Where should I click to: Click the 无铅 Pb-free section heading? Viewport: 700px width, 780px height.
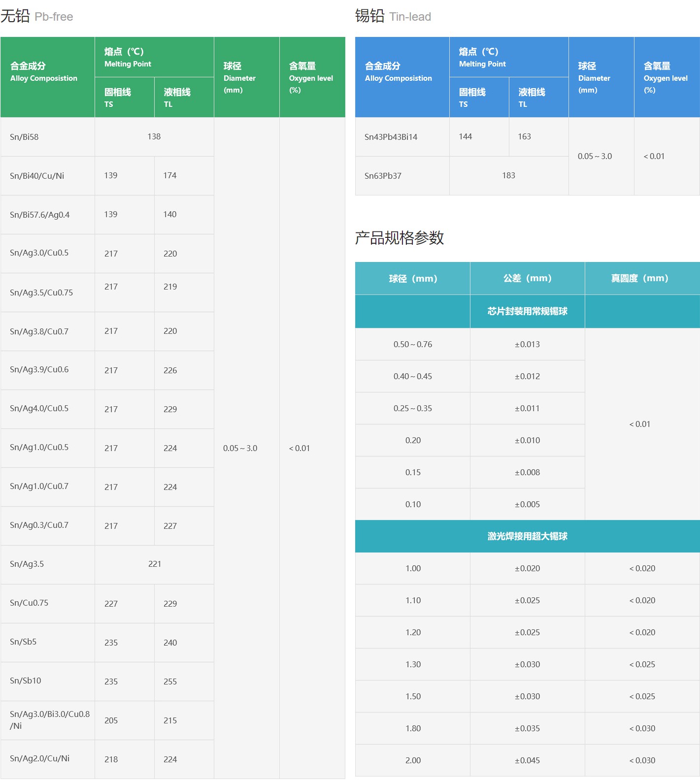(37, 16)
